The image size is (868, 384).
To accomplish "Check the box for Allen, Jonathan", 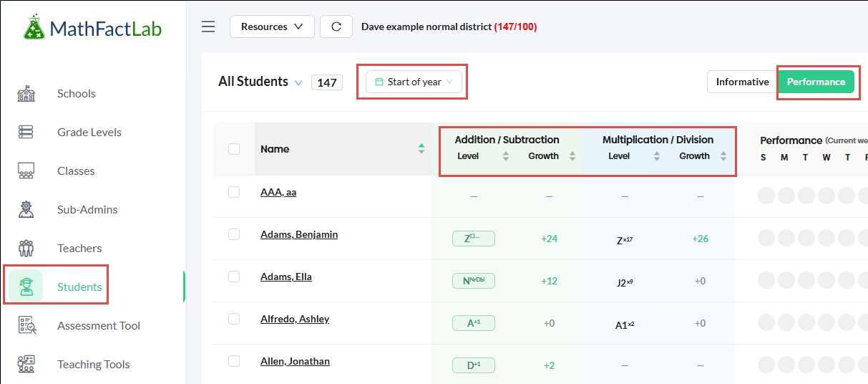I will (x=234, y=361).
